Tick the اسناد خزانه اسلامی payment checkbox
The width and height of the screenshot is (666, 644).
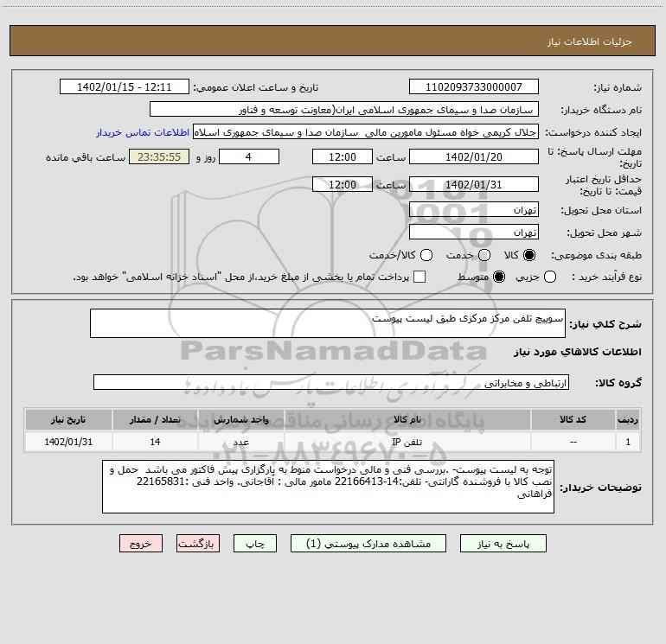coord(419,277)
